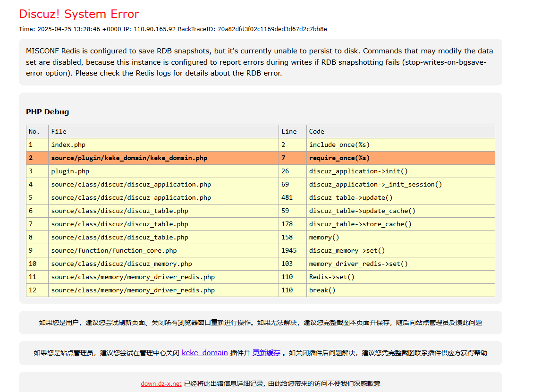This screenshot has width=558, height=392.
Task: Click the Discuz! System Error heading
Action: pyautogui.click(x=79, y=14)
